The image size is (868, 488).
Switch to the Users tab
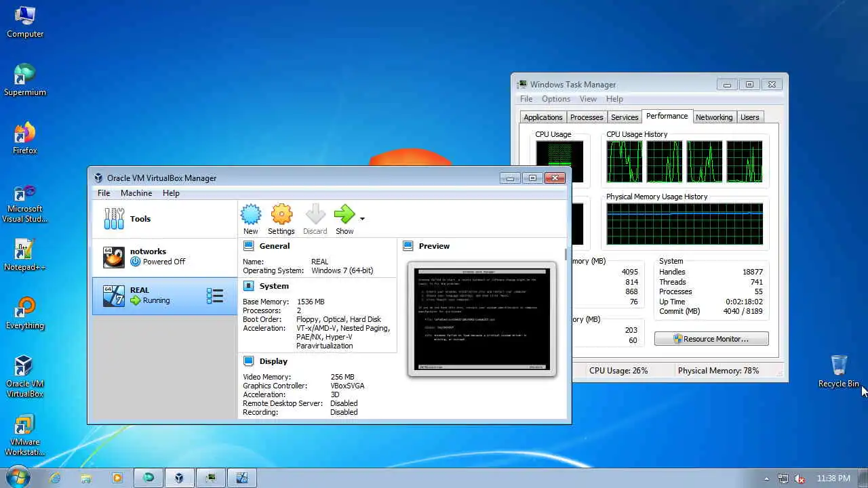749,117
